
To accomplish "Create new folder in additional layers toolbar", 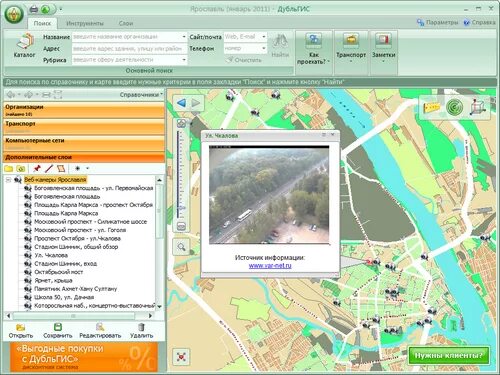I will [x=8, y=169].
